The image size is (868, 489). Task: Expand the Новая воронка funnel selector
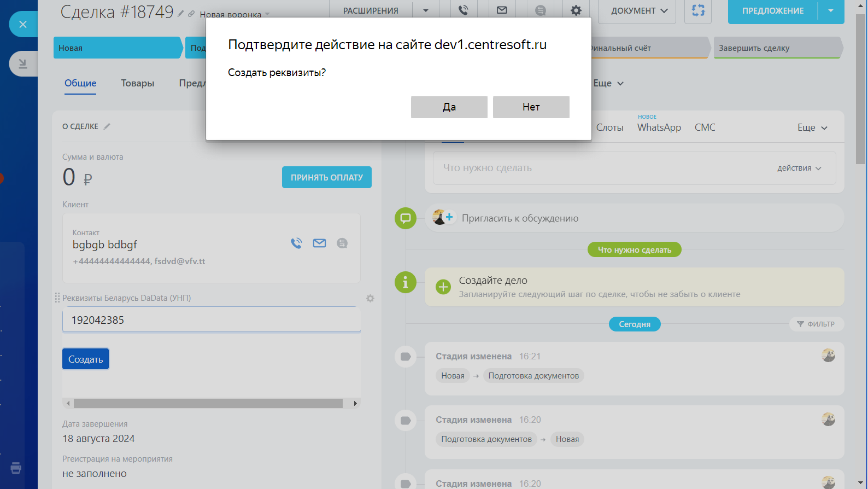[234, 14]
